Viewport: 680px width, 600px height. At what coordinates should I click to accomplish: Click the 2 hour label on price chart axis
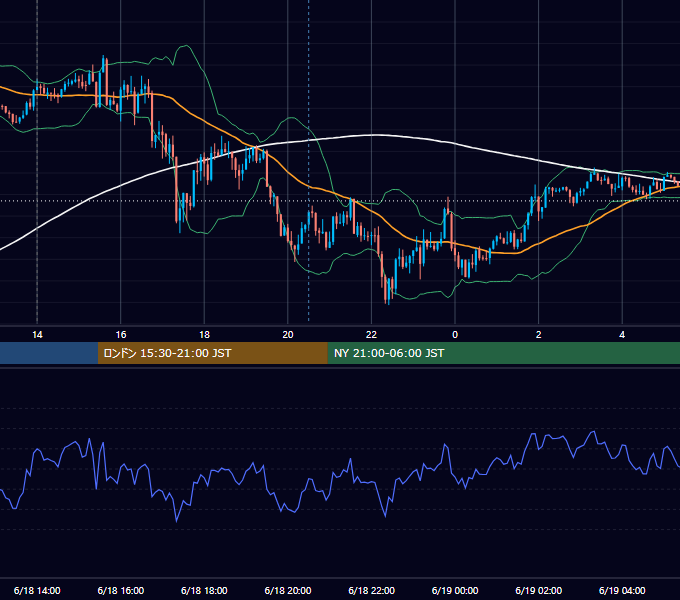click(539, 335)
